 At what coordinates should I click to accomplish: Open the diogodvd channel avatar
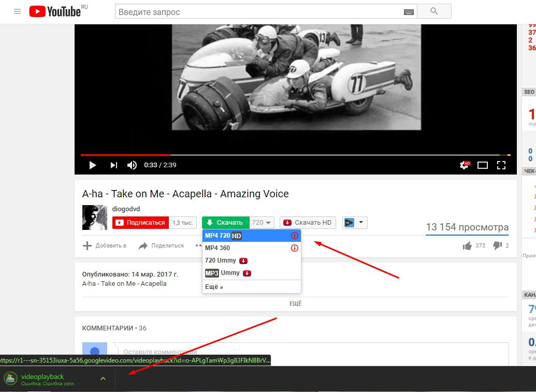[x=95, y=217]
